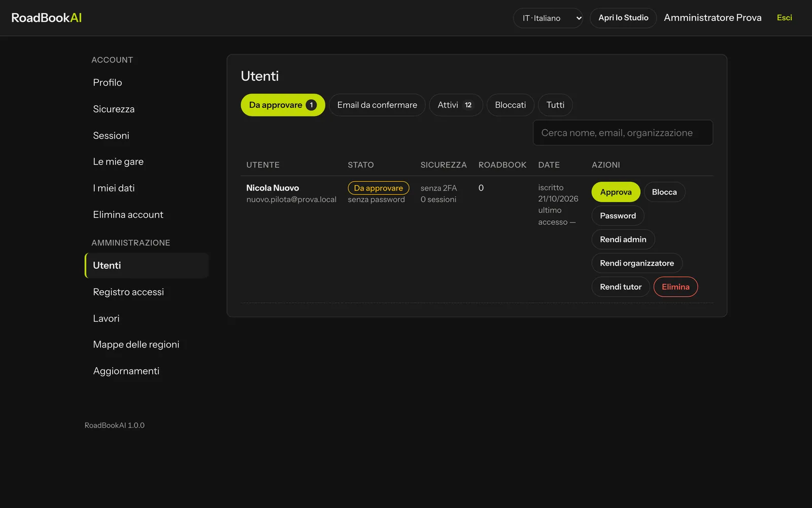Viewport: 812px width, 508px height.
Task: Click version text RoadBookAI 1.0.0
Action: click(x=114, y=425)
